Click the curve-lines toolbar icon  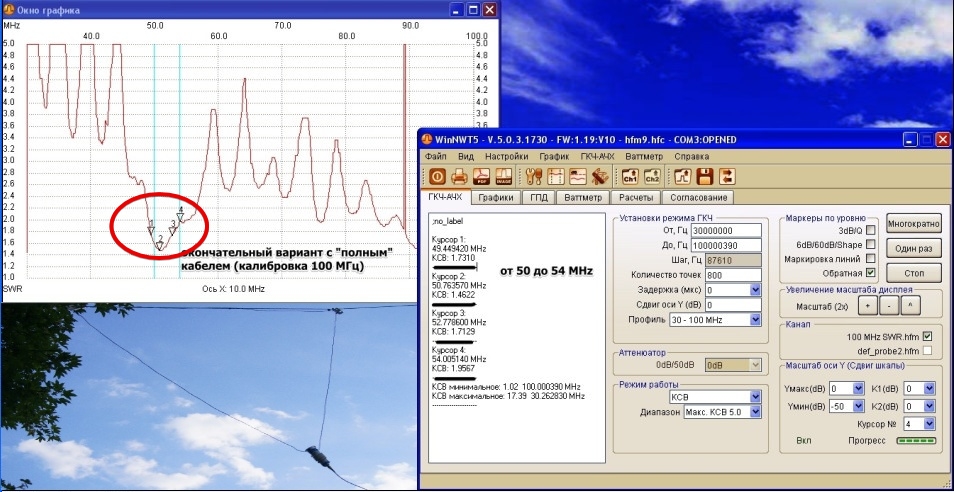(578, 176)
